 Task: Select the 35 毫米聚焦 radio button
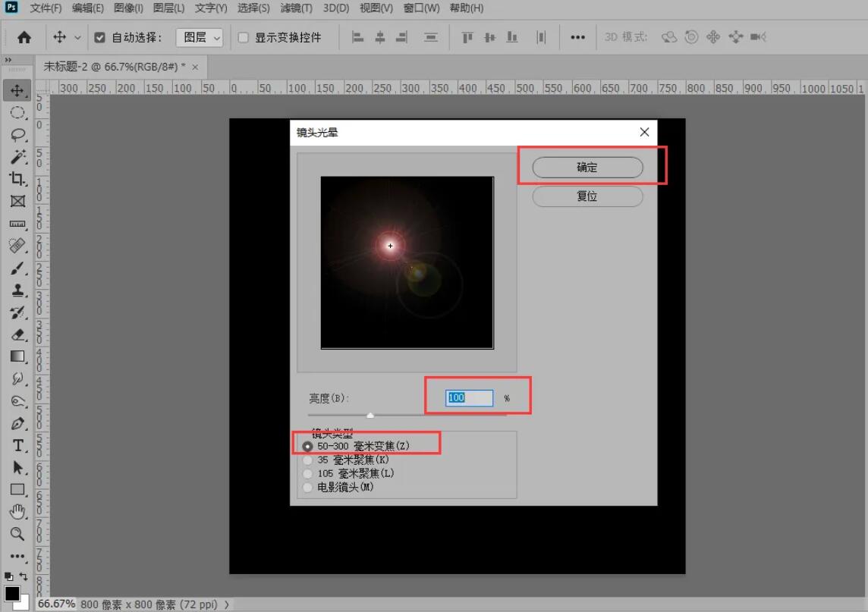pos(307,458)
